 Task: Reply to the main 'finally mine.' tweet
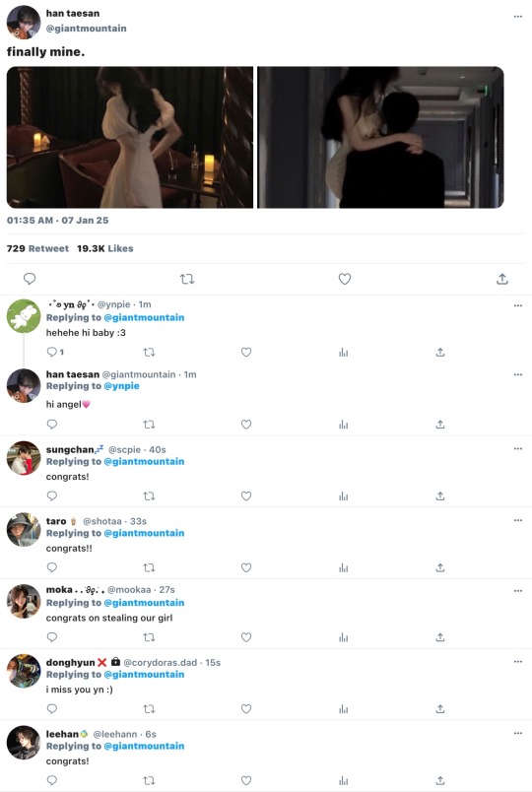point(30,279)
